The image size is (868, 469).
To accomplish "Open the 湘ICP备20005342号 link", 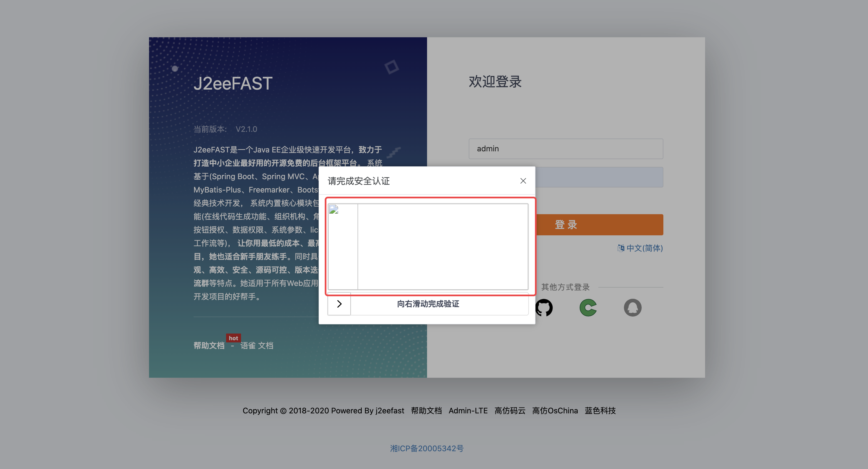I will (x=427, y=448).
